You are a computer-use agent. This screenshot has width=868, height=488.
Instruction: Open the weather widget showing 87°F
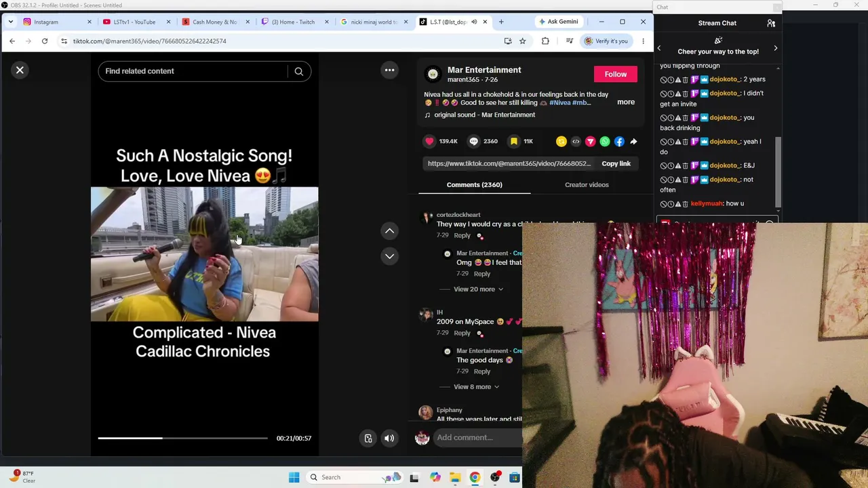pos(23,476)
